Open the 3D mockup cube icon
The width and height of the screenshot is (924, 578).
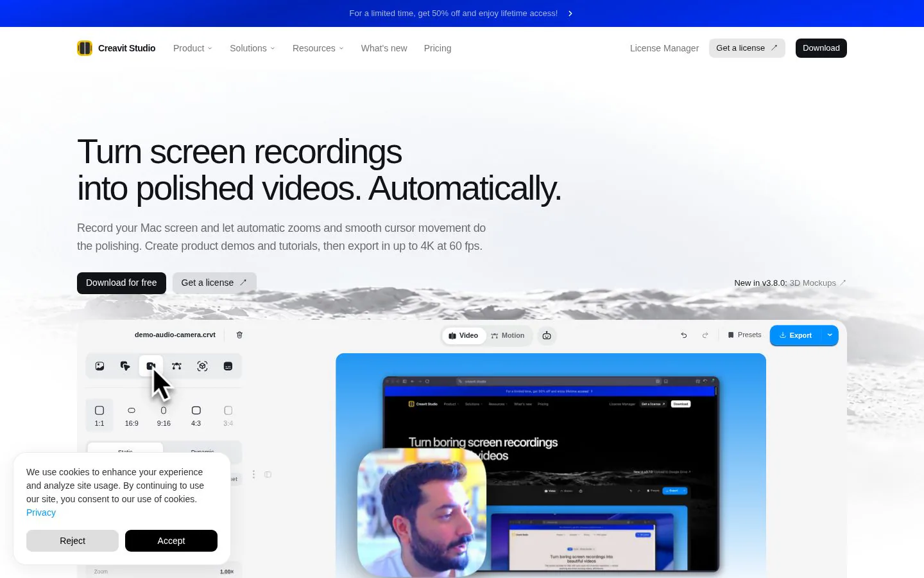coord(202,366)
